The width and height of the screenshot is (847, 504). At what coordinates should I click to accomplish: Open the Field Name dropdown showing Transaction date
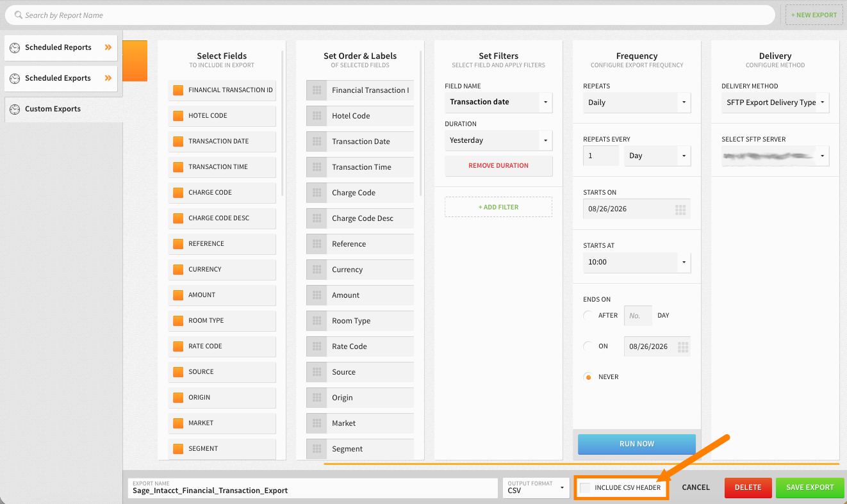[x=498, y=102]
